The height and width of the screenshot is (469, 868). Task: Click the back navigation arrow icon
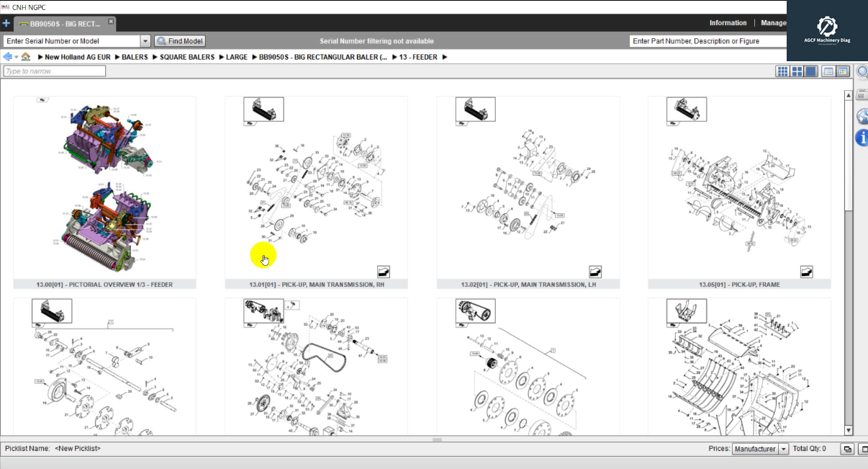pos(6,56)
